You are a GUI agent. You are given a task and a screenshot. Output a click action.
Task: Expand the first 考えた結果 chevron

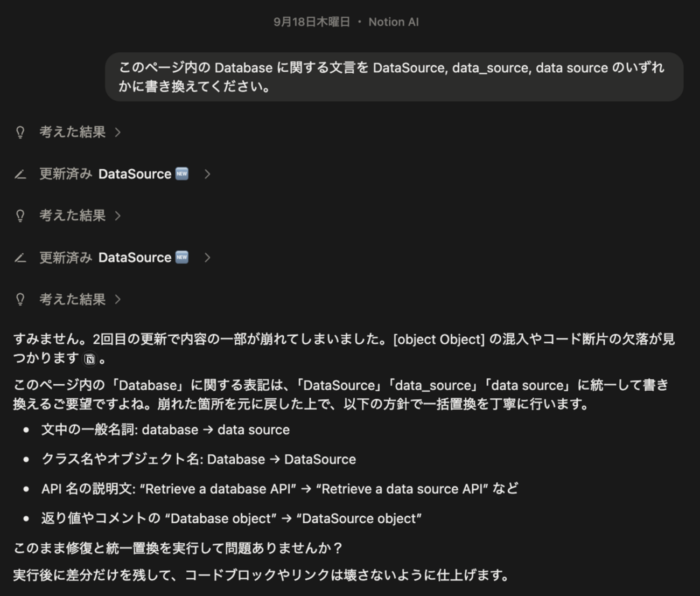[x=118, y=132]
